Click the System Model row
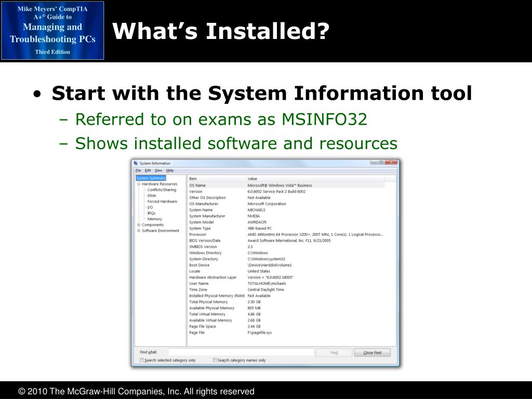 [x=286, y=222]
